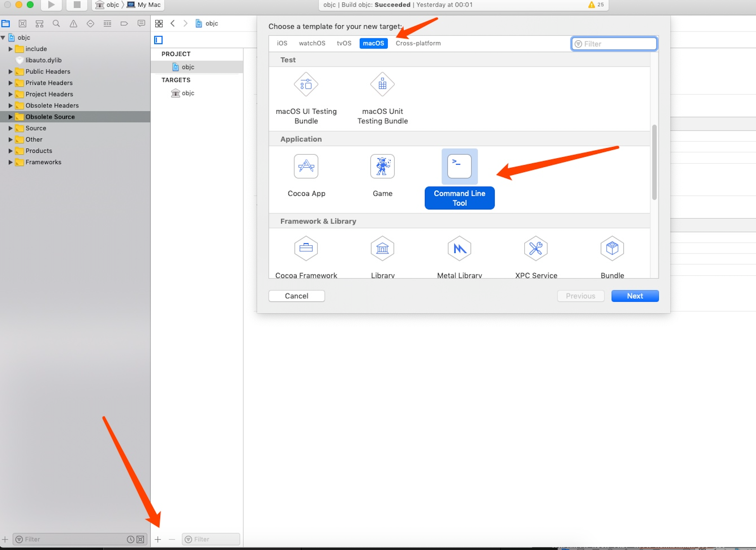Choose the XPC Service template icon

536,248
